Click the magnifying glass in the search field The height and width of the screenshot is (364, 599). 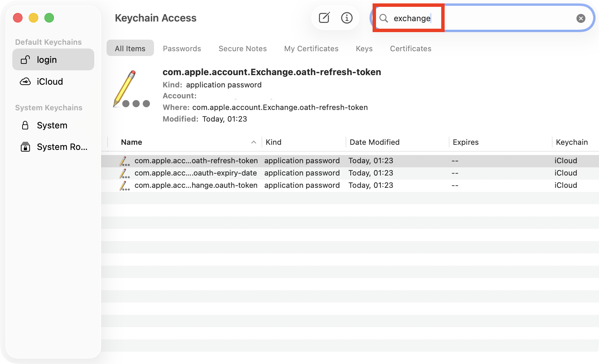pyautogui.click(x=384, y=18)
